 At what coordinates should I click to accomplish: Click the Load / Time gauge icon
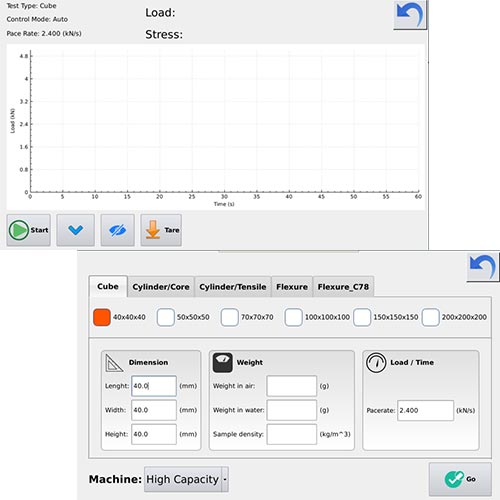tap(376, 363)
